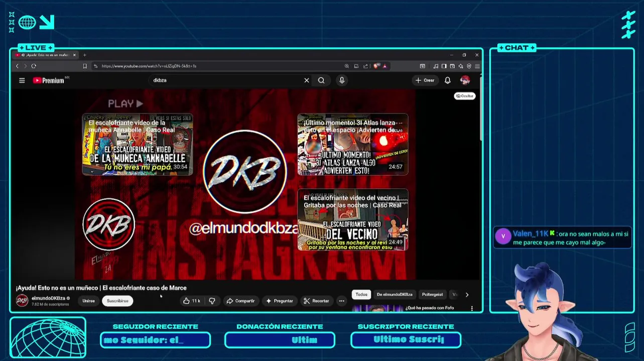Click the Unirse join button
The image size is (644, 361).
[89, 301]
